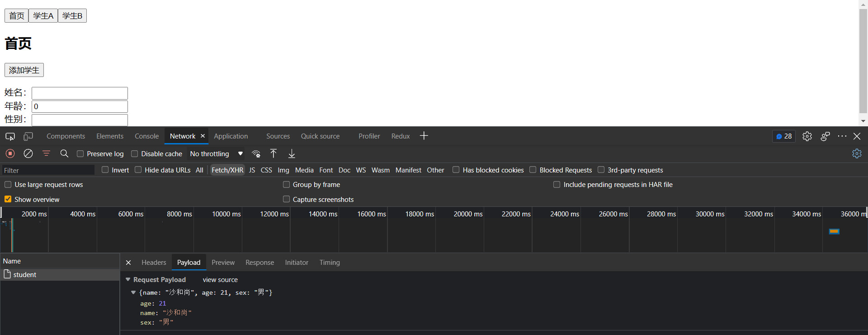
Task: Switch to the Console tab
Action: coord(146,136)
